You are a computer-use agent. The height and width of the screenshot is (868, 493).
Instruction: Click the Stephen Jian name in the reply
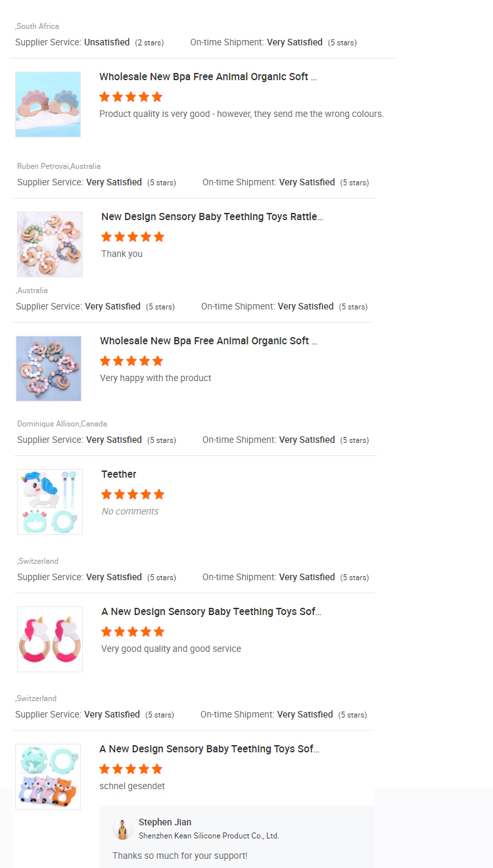[165, 822]
